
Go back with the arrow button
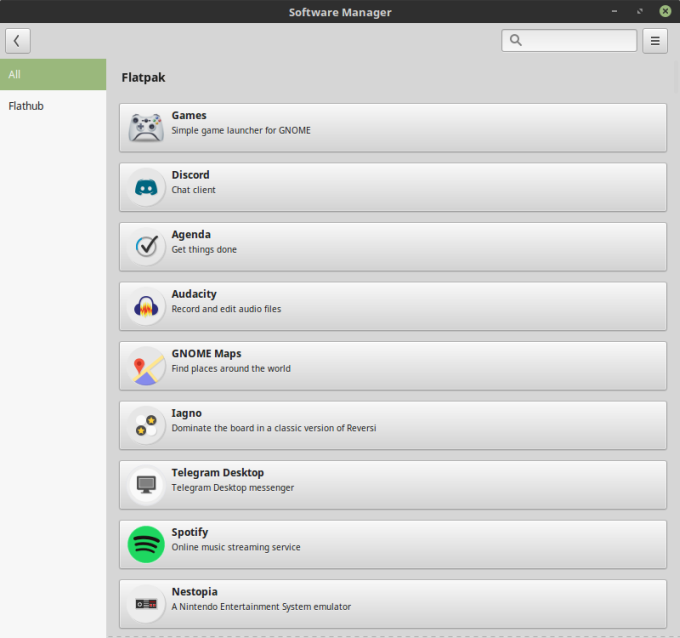[x=18, y=41]
